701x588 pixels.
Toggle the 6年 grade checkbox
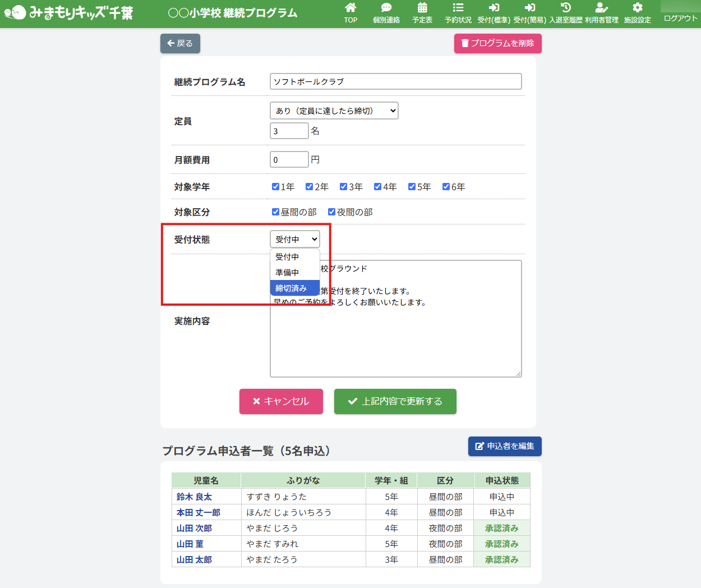coord(446,187)
